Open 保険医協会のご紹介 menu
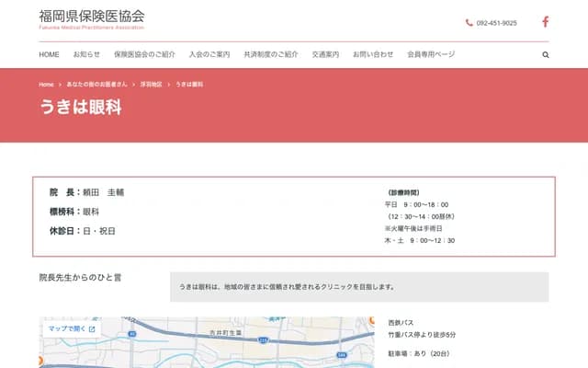588x368 pixels. click(144, 55)
